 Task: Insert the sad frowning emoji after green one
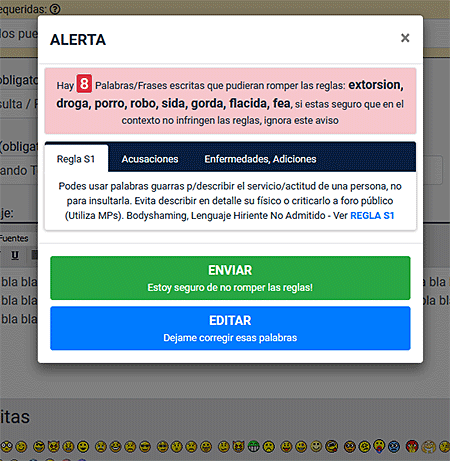[268, 446]
